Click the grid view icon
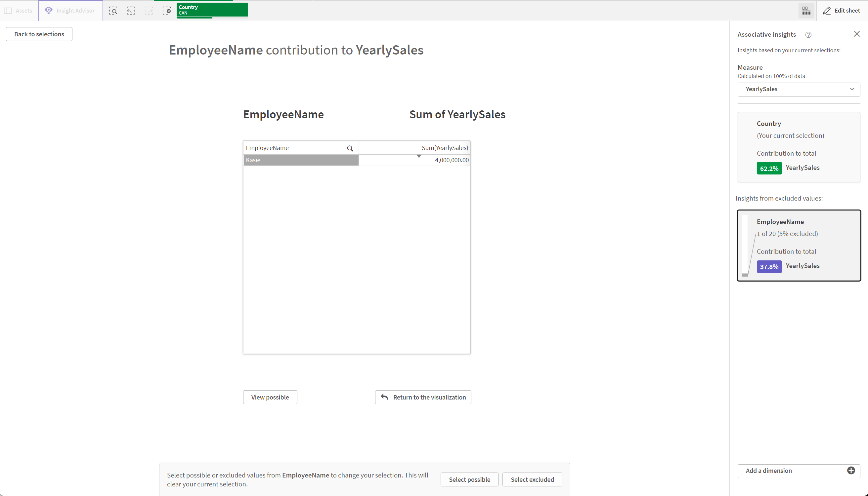 click(x=806, y=10)
